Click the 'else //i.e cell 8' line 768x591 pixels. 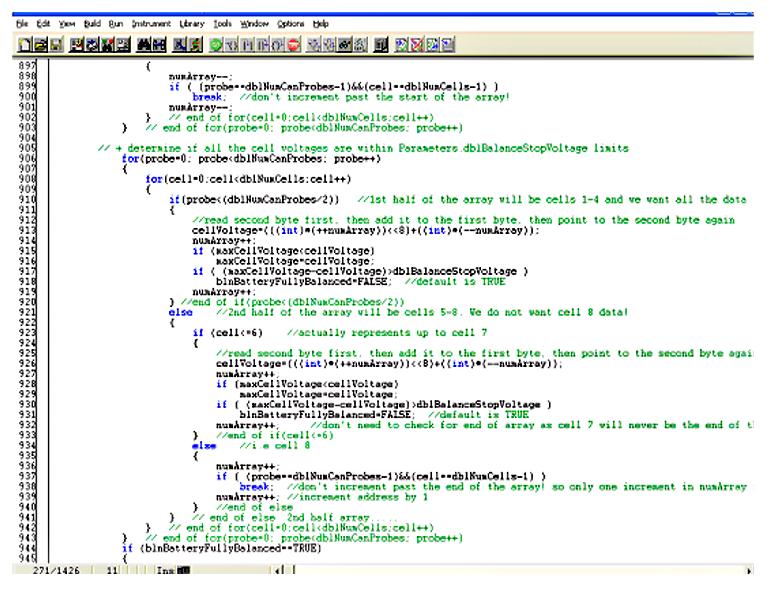pos(251,445)
